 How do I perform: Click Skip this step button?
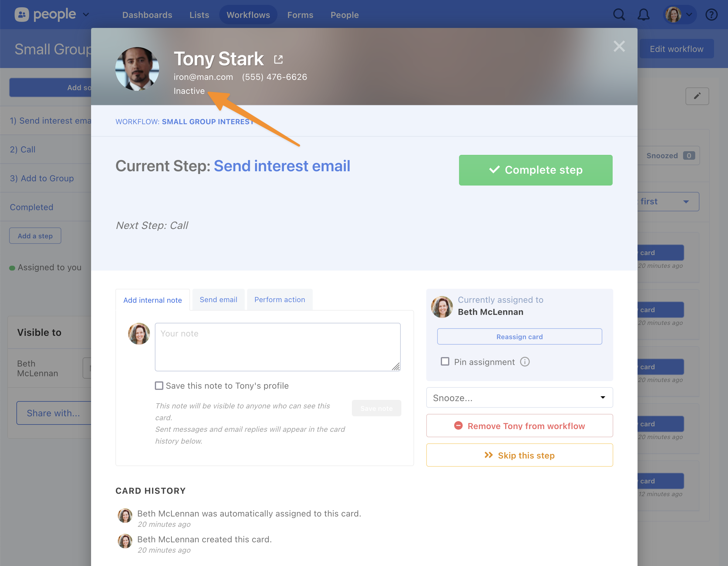(519, 455)
